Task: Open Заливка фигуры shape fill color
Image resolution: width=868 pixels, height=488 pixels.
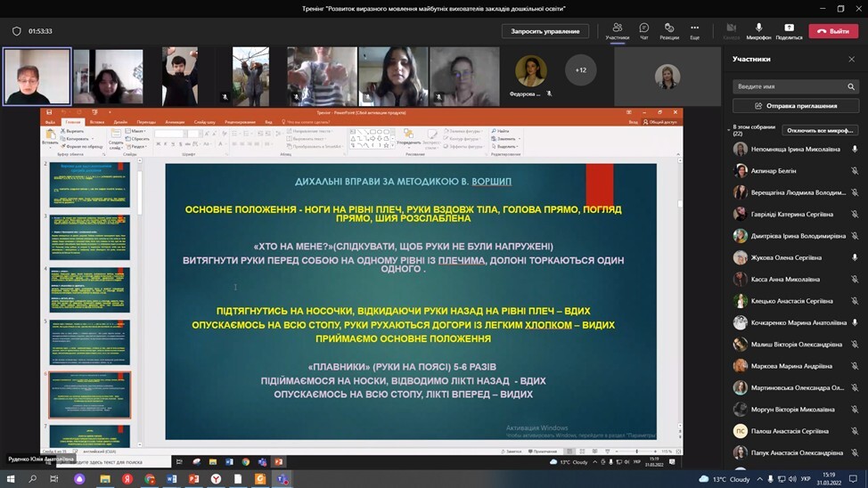Action: [x=464, y=131]
